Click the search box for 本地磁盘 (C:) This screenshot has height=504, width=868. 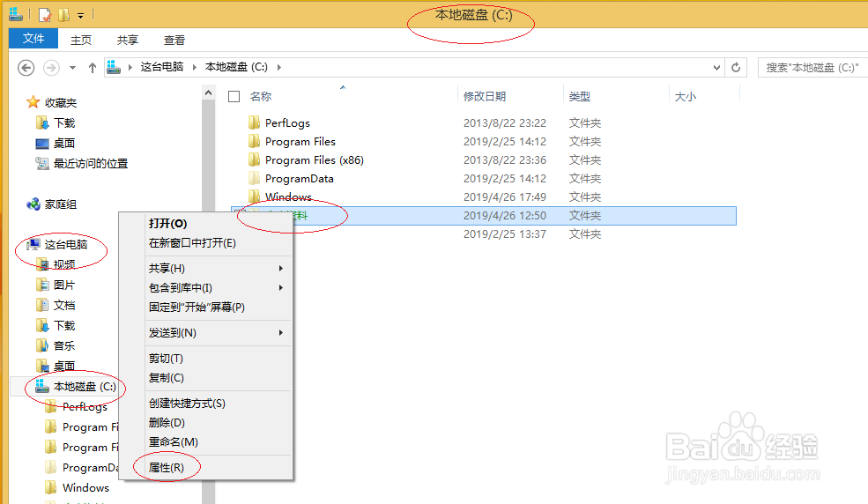click(812, 68)
